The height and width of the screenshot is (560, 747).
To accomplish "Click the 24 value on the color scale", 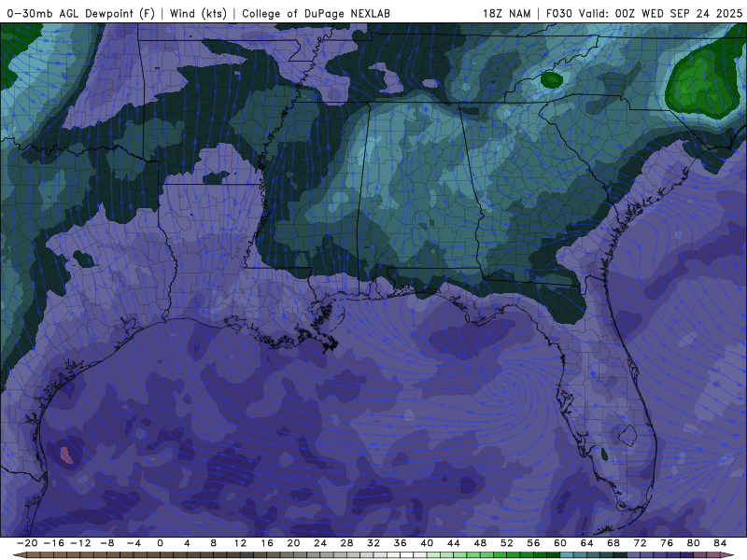I will pyautogui.click(x=320, y=543).
